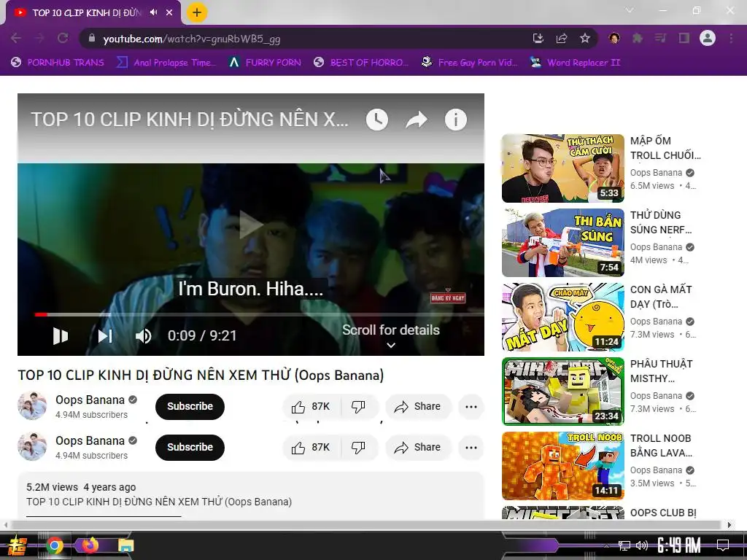Click the system tray volume icon

tap(642, 545)
